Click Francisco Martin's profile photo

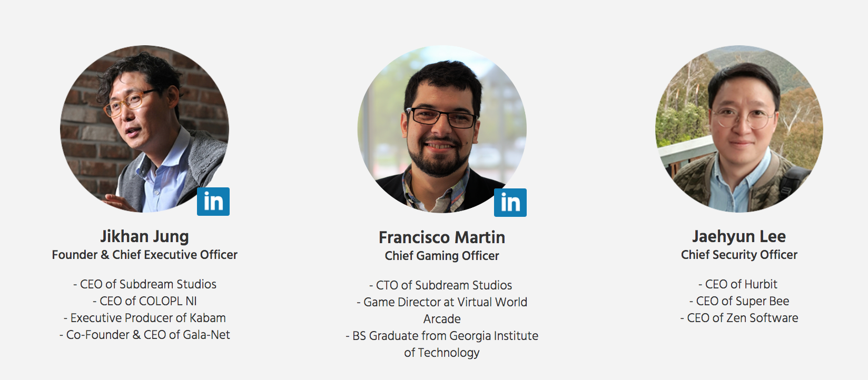tap(442, 129)
